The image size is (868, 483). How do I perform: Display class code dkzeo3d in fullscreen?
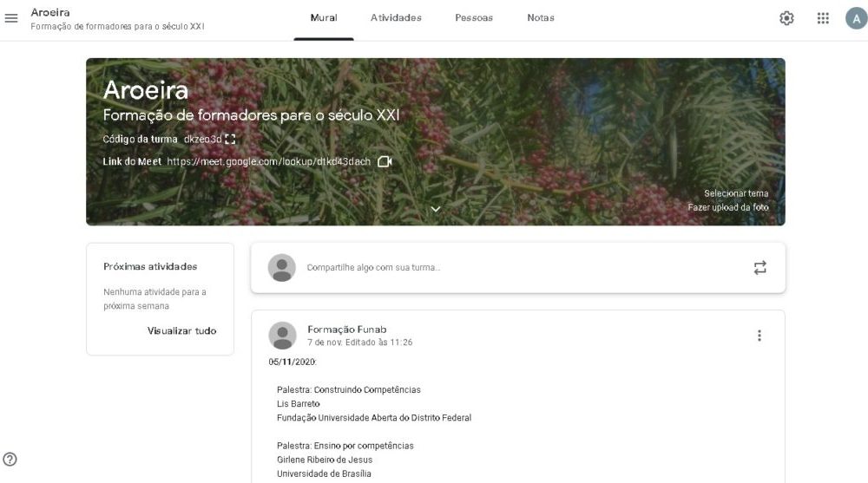coord(230,140)
